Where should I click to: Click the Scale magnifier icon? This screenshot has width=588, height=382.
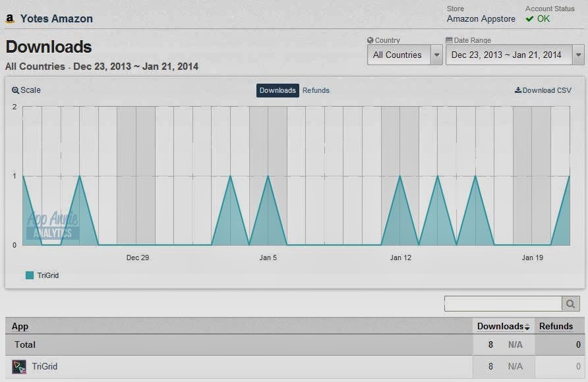(15, 90)
